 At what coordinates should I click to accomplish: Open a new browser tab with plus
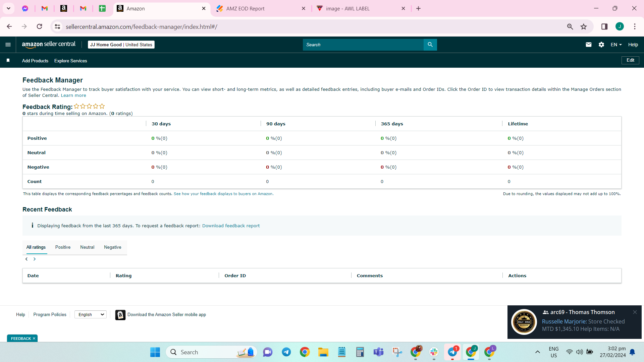point(418,8)
